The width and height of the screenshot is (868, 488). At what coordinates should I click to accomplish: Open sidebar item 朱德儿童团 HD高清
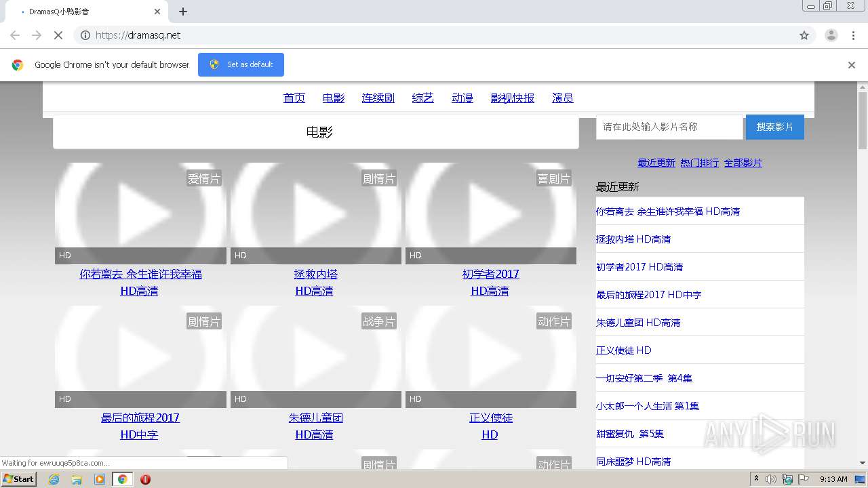pyautogui.click(x=638, y=323)
